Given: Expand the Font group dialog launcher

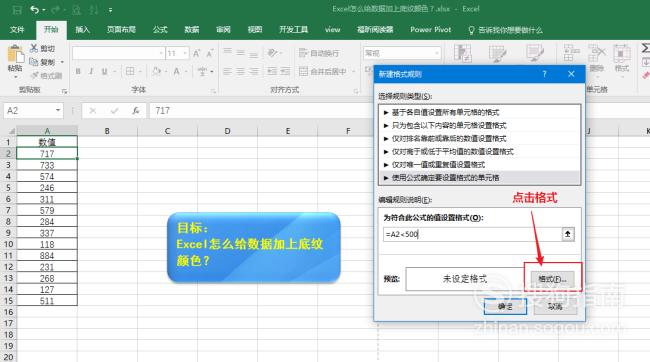Looking at the screenshot, I should [213, 91].
